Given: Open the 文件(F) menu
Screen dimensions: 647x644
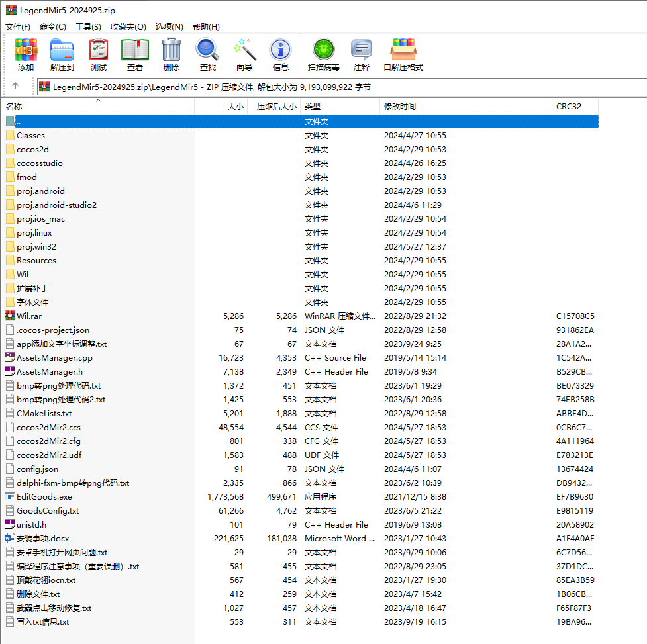Looking at the screenshot, I should click(x=18, y=26).
